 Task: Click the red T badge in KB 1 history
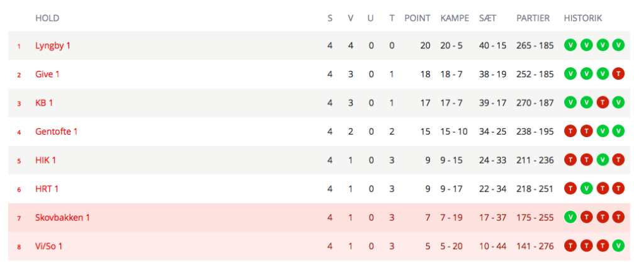602,103
